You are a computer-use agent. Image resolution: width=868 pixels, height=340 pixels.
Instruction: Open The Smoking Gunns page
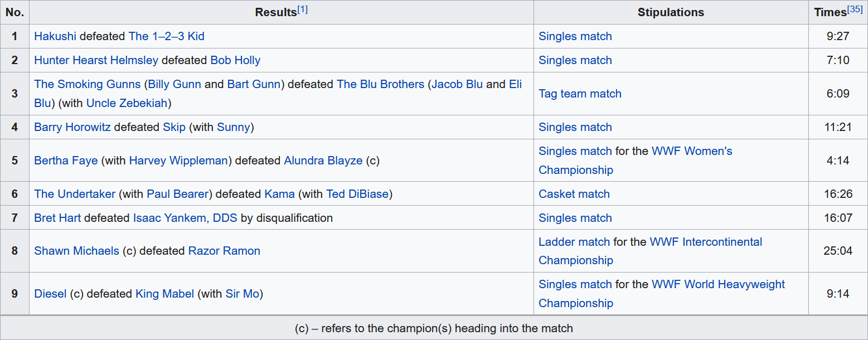pyautogui.click(x=87, y=84)
